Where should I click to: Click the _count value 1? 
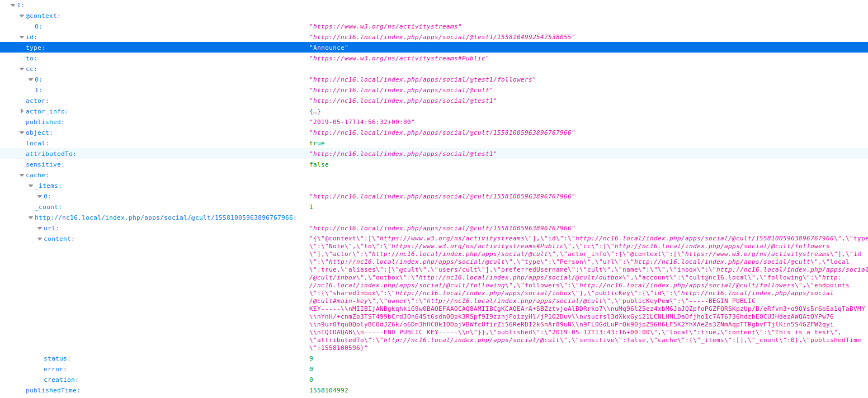312,207
